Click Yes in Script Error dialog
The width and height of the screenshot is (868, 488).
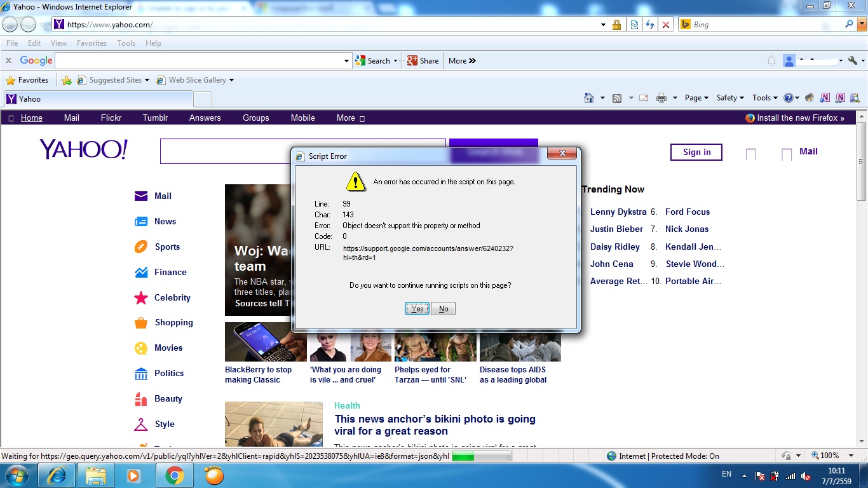point(417,309)
